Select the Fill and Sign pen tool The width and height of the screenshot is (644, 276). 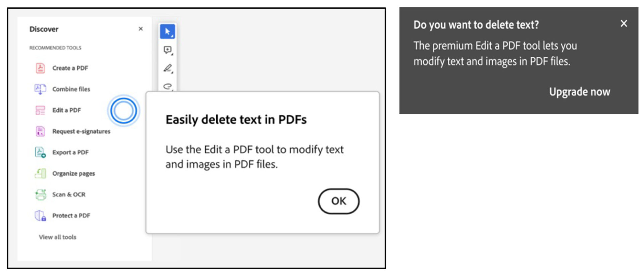[x=167, y=68]
